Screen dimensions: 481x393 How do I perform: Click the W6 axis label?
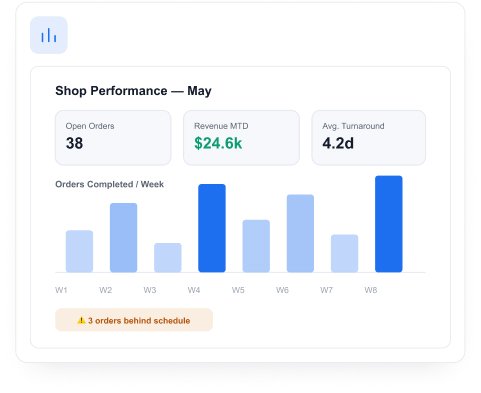[x=282, y=290]
